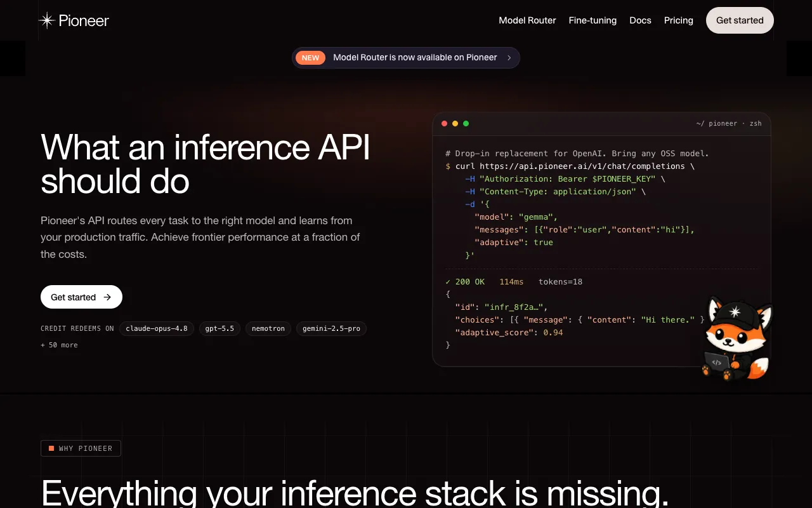Click the 'Everything your inference stack is missing' heading
The width and height of the screenshot is (812, 508).
click(x=355, y=493)
